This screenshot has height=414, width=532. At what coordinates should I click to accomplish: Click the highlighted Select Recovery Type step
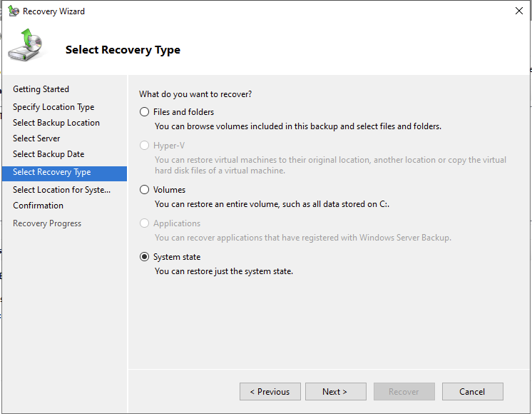[64, 173]
